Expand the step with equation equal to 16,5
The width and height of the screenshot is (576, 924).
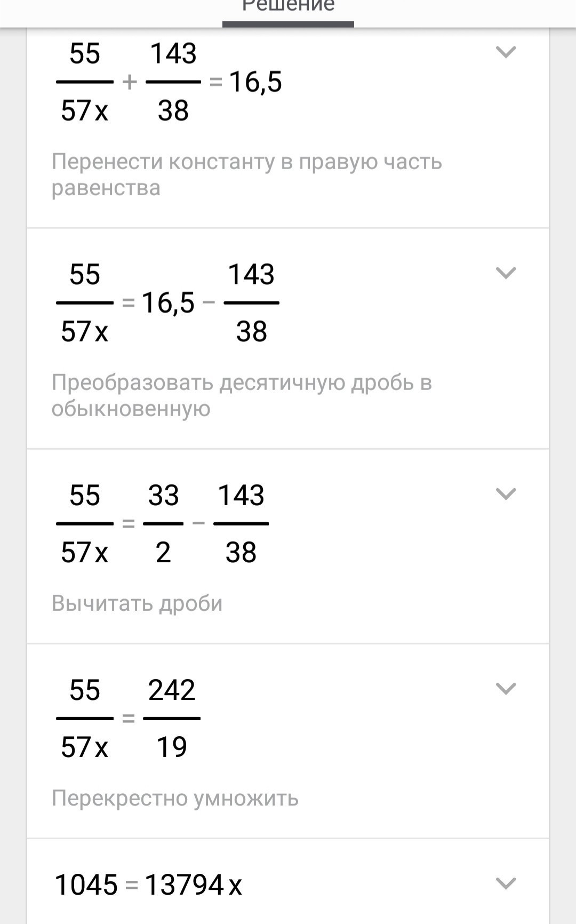tap(506, 52)
